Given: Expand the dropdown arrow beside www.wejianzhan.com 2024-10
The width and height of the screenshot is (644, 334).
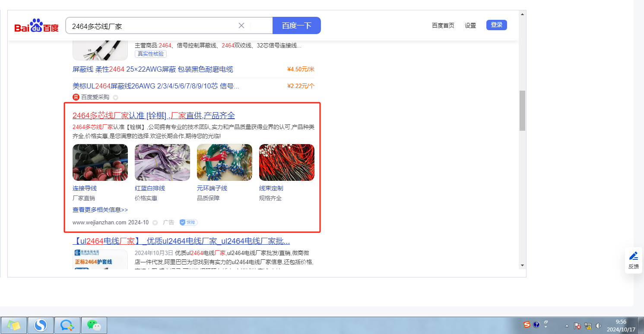Looking at the screenshot, I should coord(155,223).
